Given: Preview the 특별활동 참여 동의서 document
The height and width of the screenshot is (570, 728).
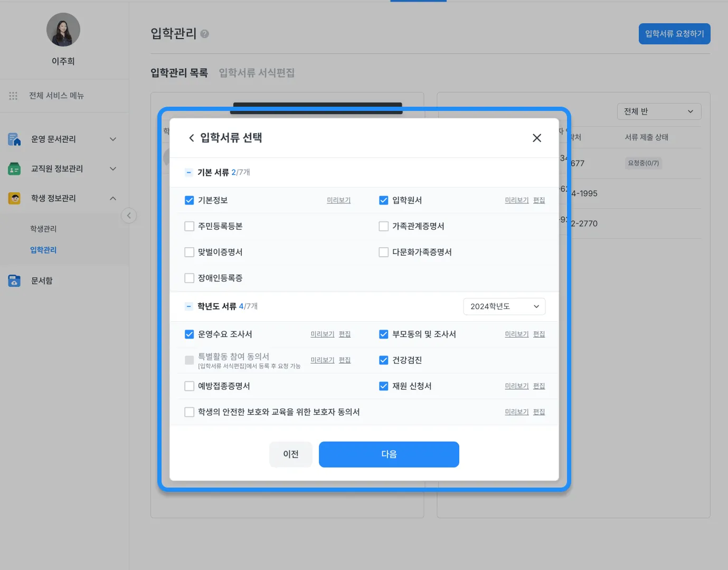Looking at the screenshot, I should pos(322,360).
